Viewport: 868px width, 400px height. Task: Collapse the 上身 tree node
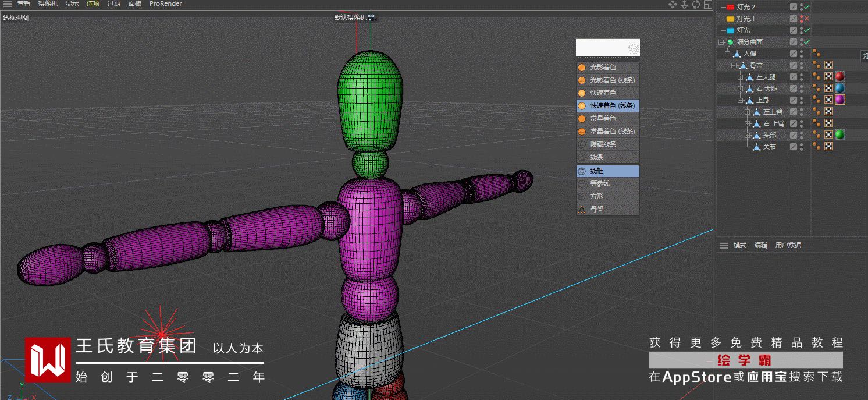point(741,100)
